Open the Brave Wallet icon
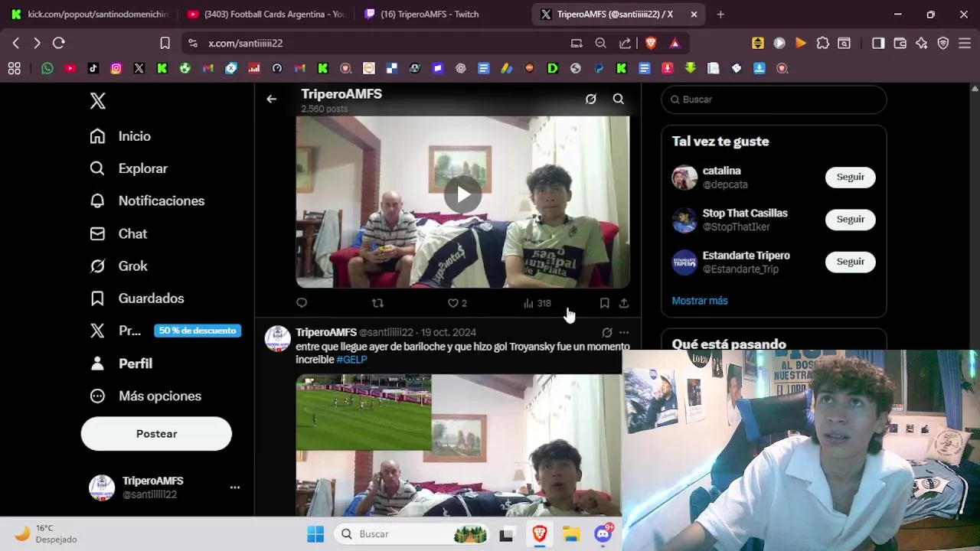Screen dimensions: 980x551 pos(900,44)
